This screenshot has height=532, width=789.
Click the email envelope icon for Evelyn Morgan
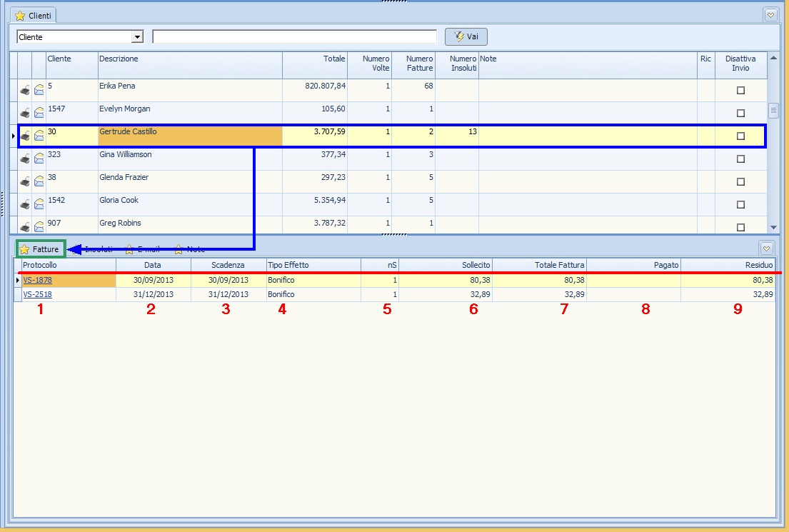point(39,114)
